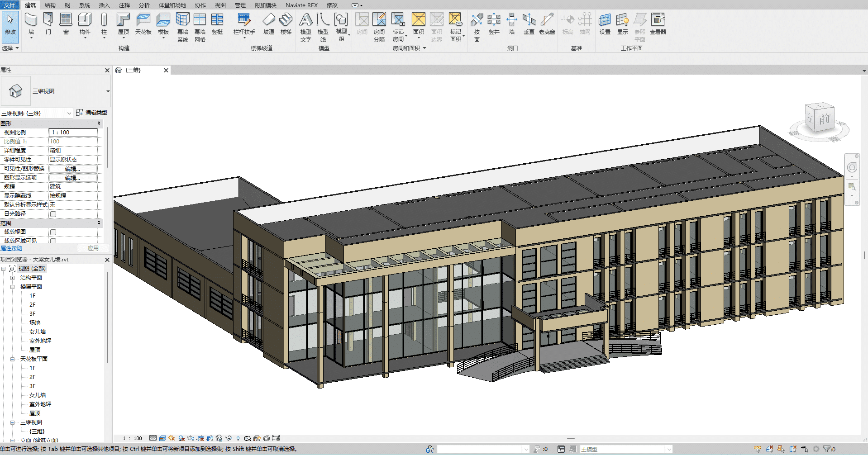
Task: Activate the 楼梯 (Stair) tool
Action: coord(286,21)
